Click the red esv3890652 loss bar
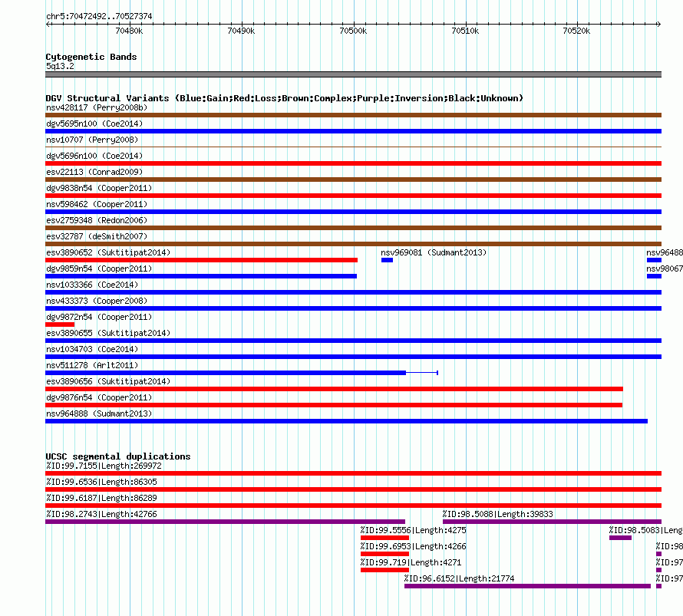 pos(201,260)
